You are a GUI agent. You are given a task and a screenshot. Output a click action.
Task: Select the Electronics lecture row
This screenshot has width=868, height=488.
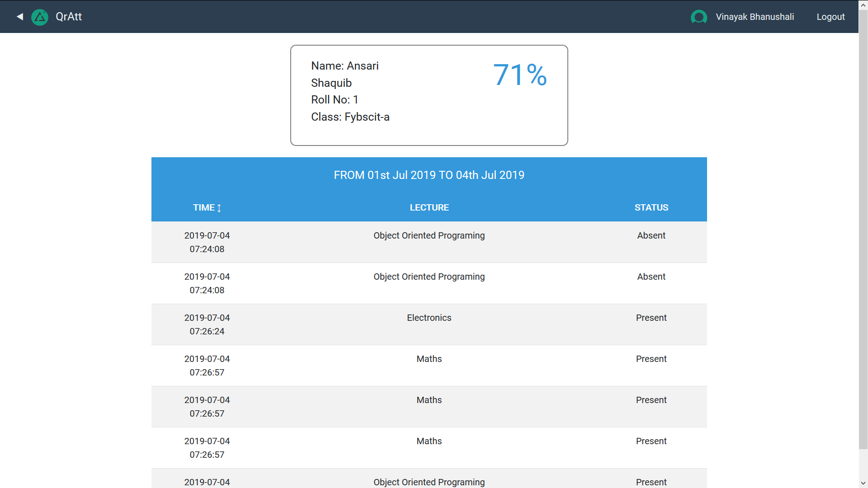[429, 318]
